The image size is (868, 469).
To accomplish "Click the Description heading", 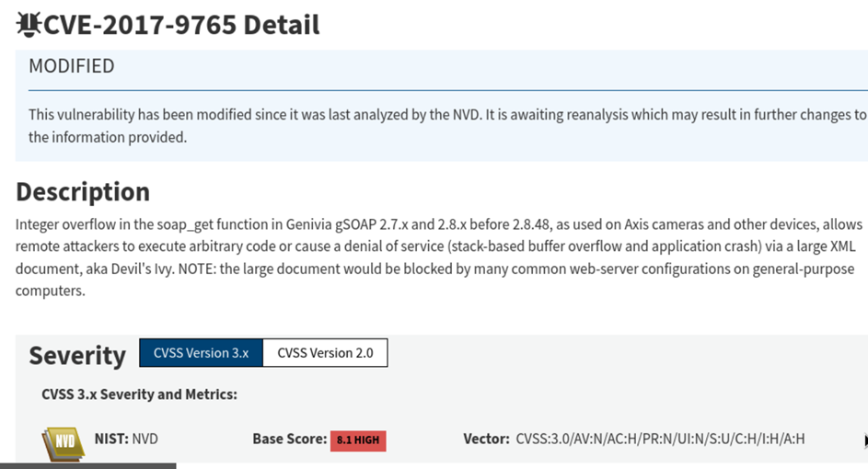I will point(83,191).
